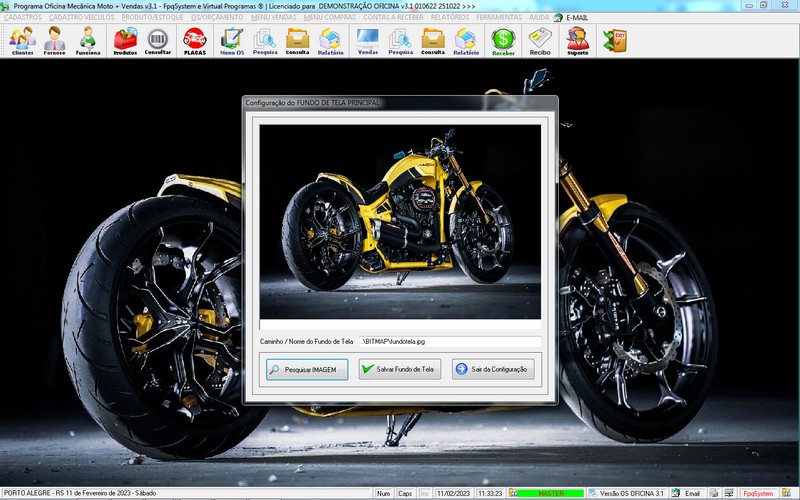This screenshot has height=500, width=800.
Task: Click the last icon after FpqSystem
Action: point(786,493)
